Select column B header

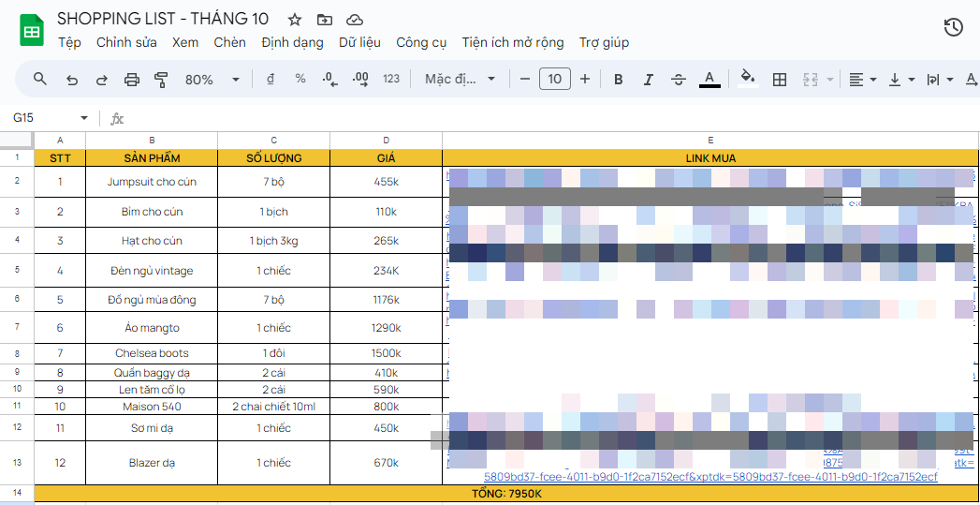(x=152, y=141)
